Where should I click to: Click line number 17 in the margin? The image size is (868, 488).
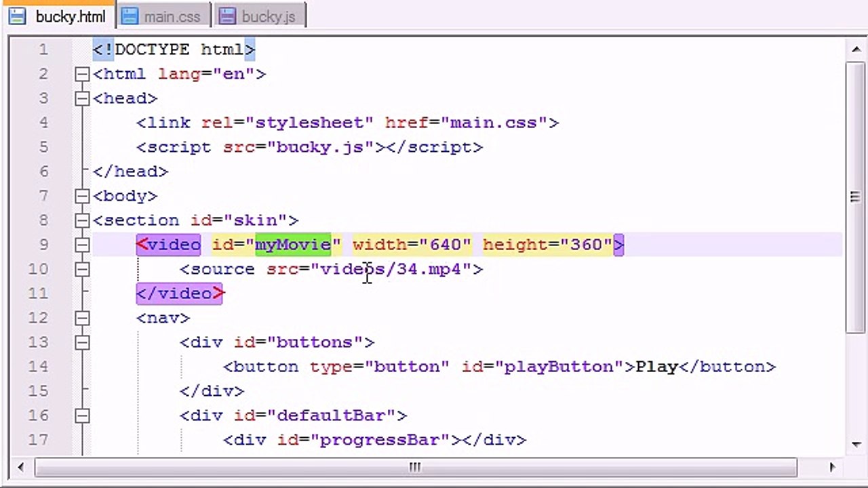pos(39,440)
